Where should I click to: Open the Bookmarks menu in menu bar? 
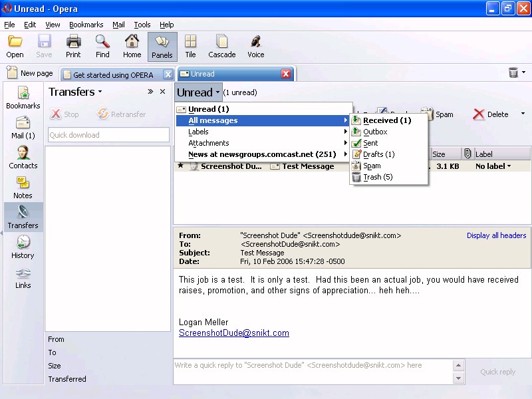tap(86, 25)
